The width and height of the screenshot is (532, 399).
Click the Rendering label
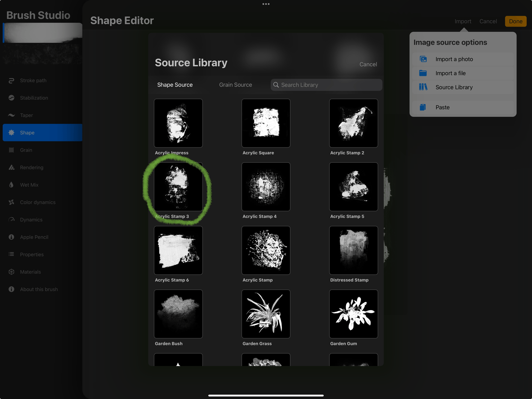32,167
